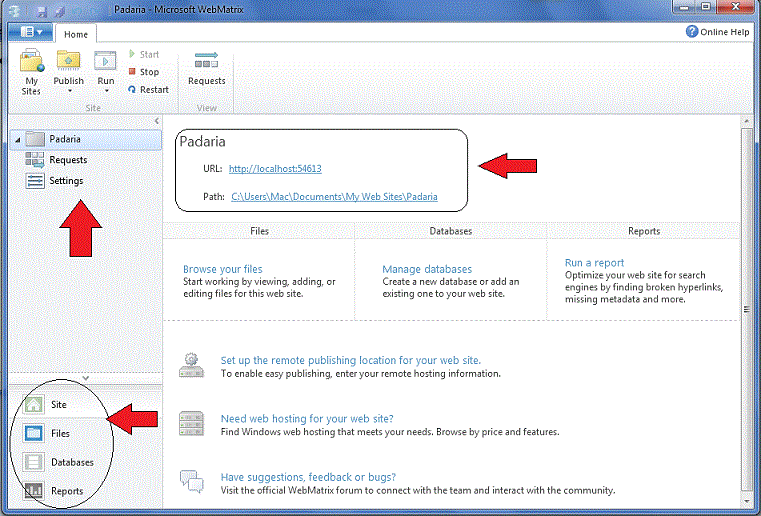
Task: Click Have suggestions, feedback or bugs link
Action: pos(309,477)
